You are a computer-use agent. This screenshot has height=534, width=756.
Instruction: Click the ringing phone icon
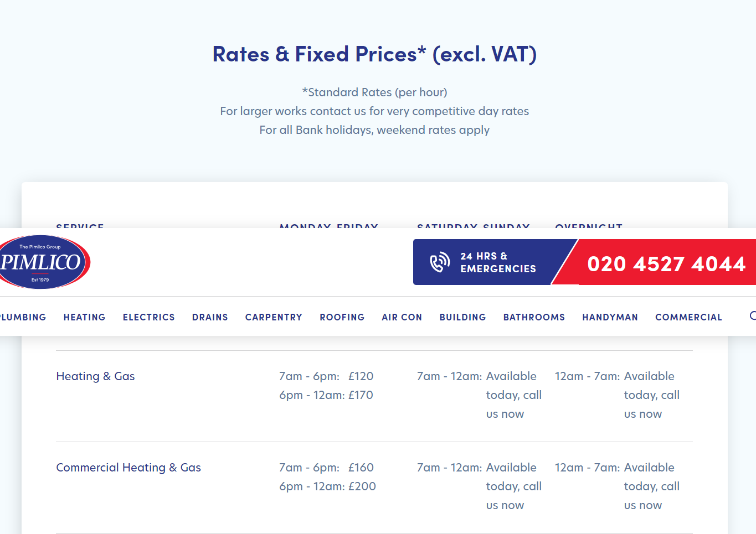click(440, 262)
